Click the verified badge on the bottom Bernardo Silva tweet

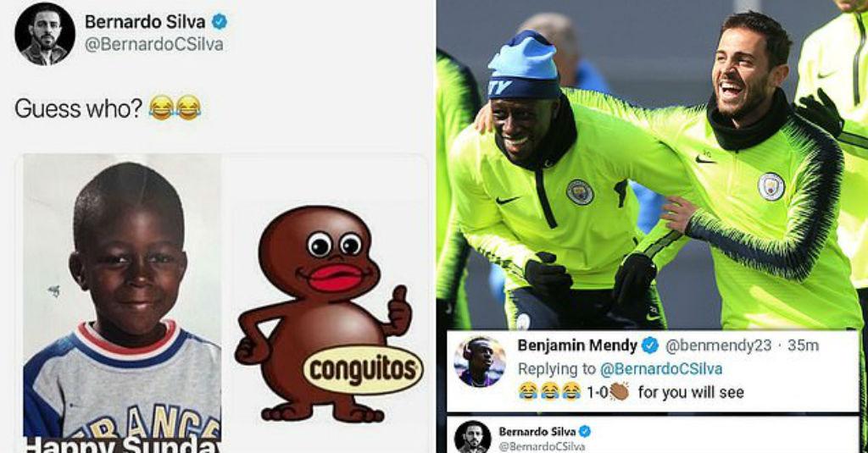click(x=585, y=432)
